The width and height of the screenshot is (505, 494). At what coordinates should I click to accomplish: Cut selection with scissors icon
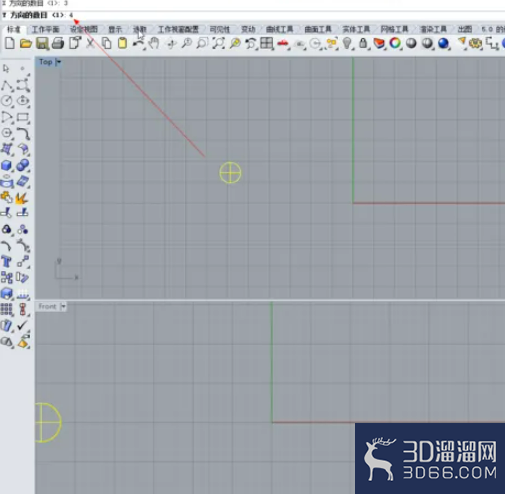click(x=90, y=44)
